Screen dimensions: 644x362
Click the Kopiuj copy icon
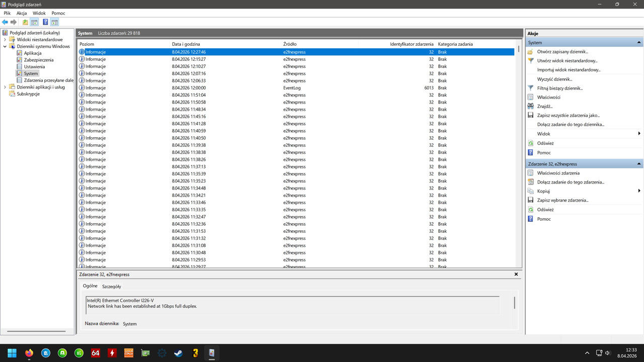point(530,191)
